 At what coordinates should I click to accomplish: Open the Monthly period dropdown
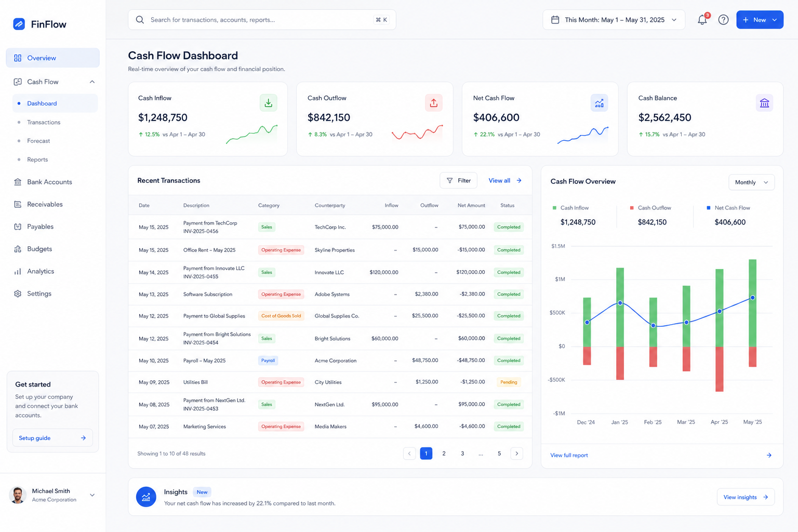click(751, 182)
